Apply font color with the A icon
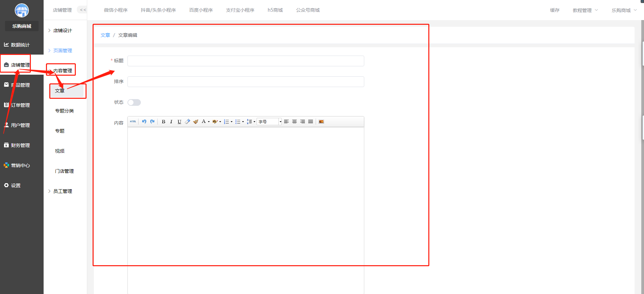Viewport: 644px width, 294px height. pyautogui.click(x=204, y=122)
